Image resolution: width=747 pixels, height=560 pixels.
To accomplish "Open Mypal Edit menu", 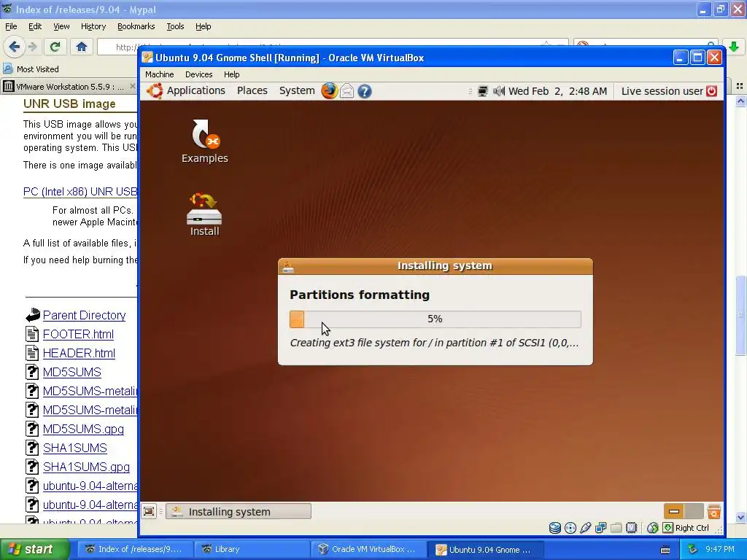I will coord(35,26).
